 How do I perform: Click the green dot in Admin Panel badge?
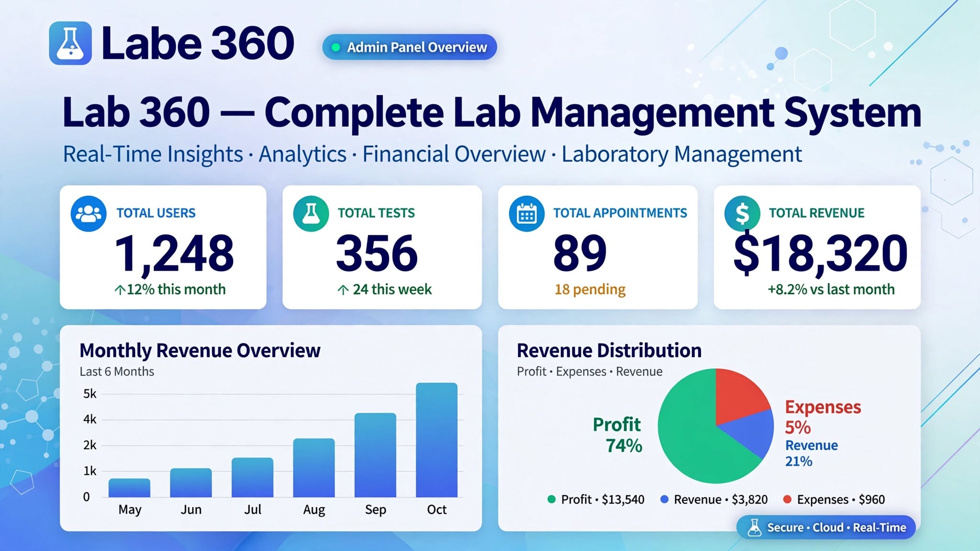point(336,47)
